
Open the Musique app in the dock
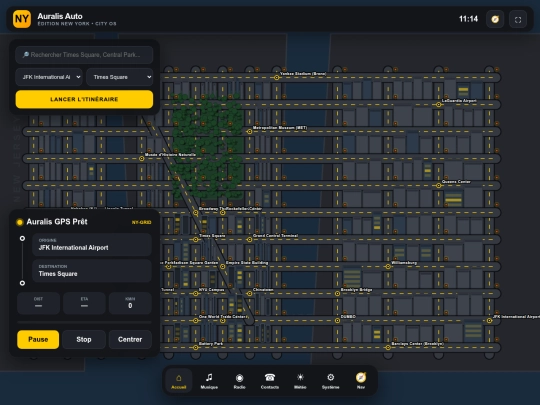(209, 381)
